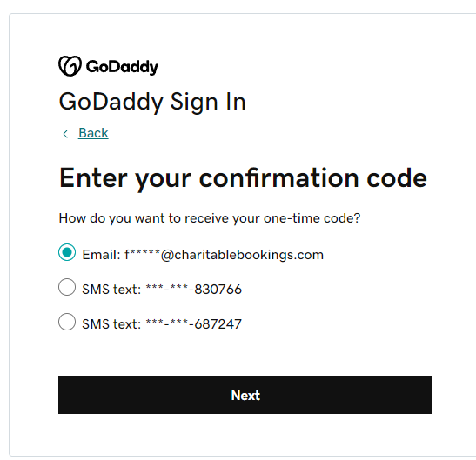This screenshot has height=460, width=476.
Task: Click the word 'Back' underlined in teal
Action: point(93,133)
